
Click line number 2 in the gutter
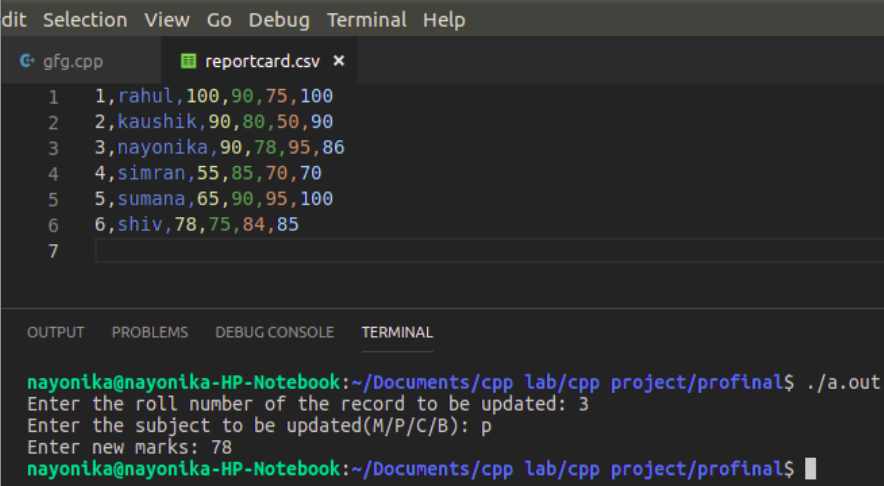tap(54, 122)
